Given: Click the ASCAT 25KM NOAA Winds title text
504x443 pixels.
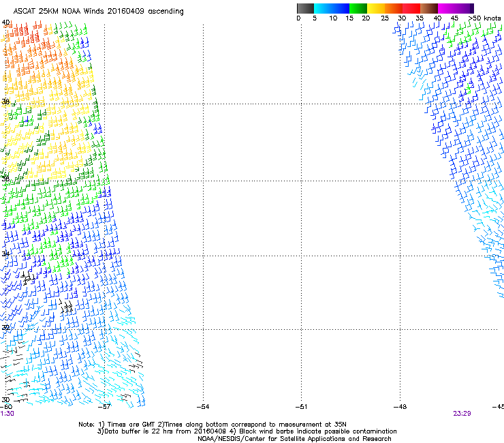Looking at the screenshot, I should [98, 12].
